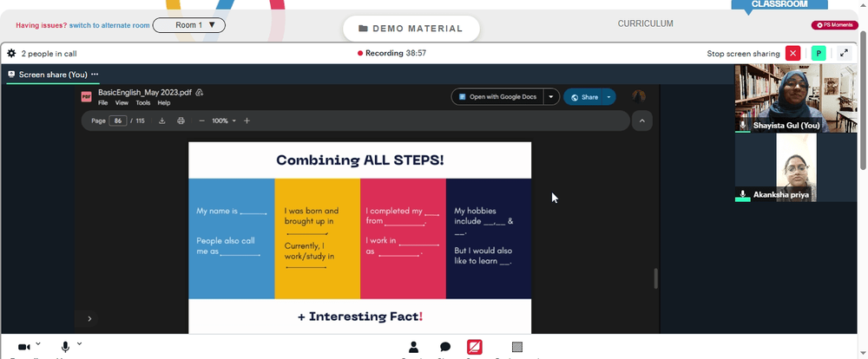
Task: Click + Interesting Fact! text
Action: tap(360, 317)
